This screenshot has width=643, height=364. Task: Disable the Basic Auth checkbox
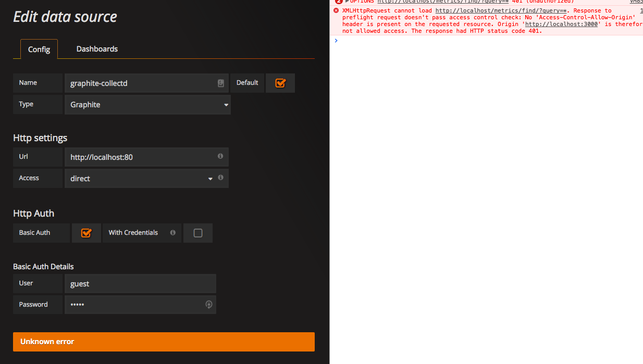[x=86, y=233]
